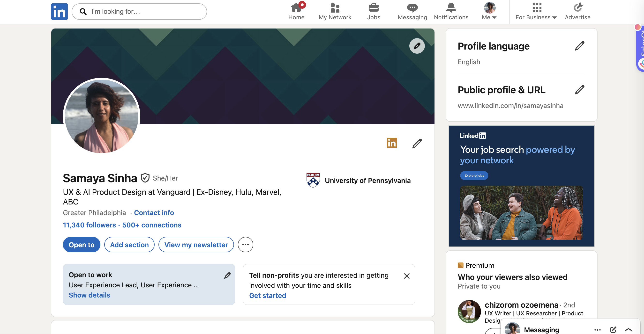644x334 pixels.
Task: View 500+ connections link
Action: (152, 225)
